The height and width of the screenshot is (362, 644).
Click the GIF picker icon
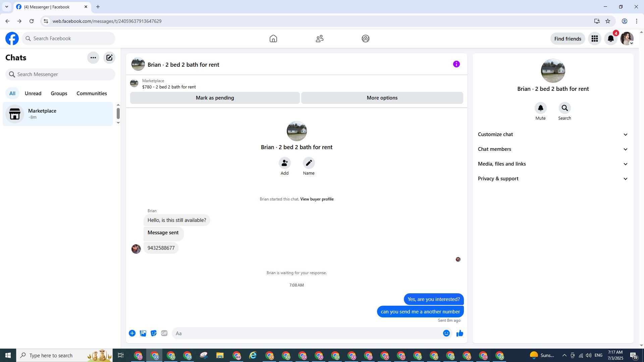coord(164,333)
